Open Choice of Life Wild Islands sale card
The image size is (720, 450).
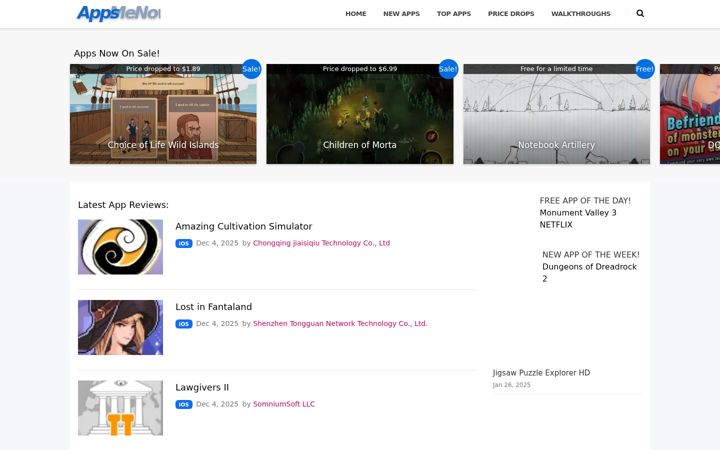pyautogui.click(x=163, y=114)
